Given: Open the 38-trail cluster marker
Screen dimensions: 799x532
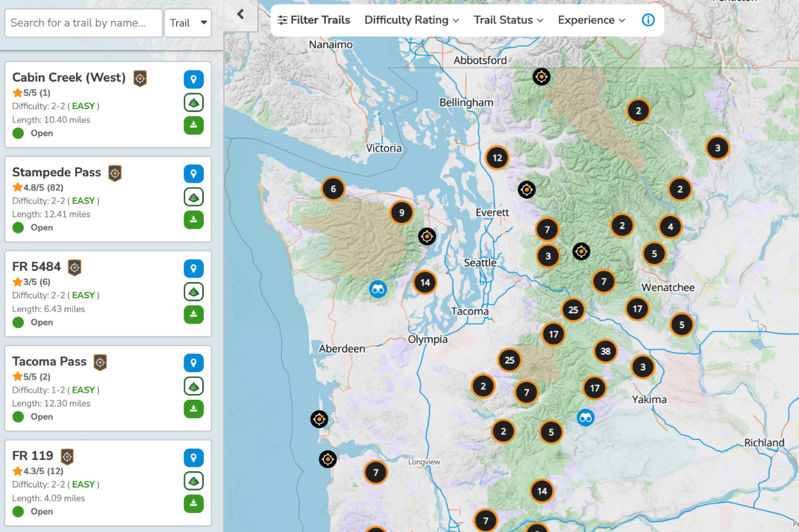Looking at the screenshot, I should 605,351.
